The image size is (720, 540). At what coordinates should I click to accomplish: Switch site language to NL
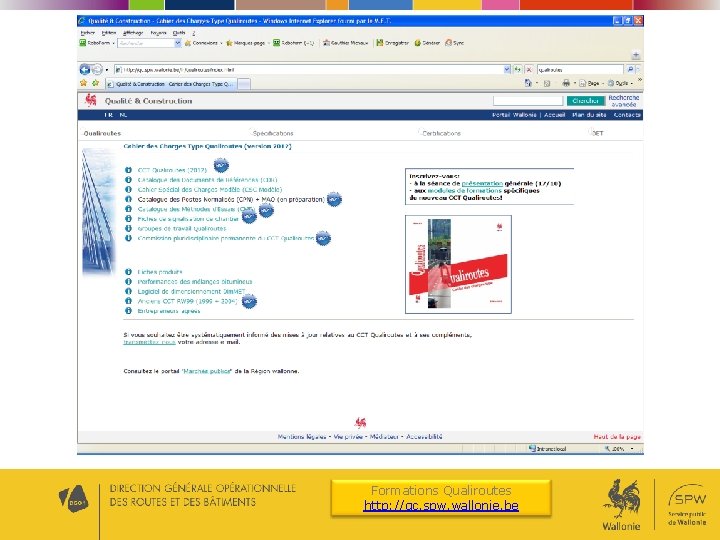(x=124, y=115)
